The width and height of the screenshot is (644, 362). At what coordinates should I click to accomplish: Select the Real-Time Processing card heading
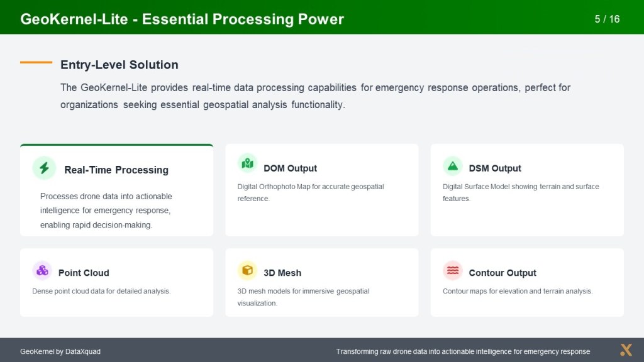coord(116,170)
